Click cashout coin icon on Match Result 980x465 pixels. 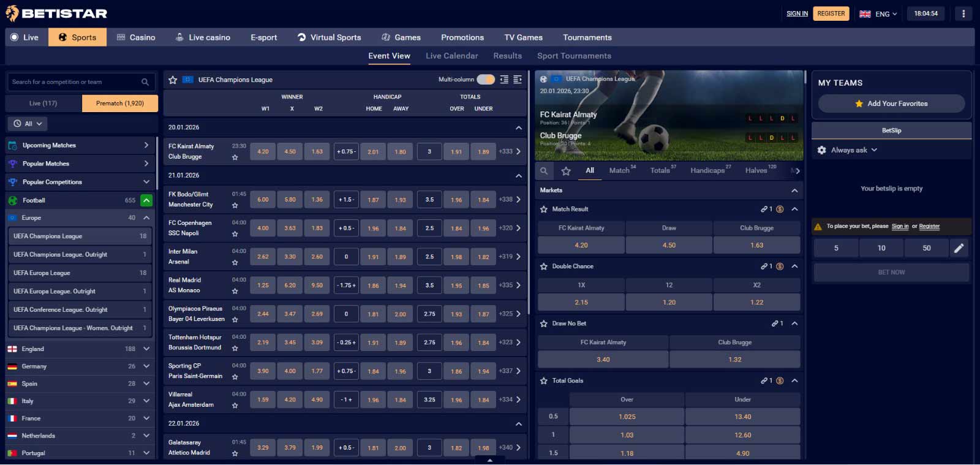pyautogui.click(x=780, y=209)
